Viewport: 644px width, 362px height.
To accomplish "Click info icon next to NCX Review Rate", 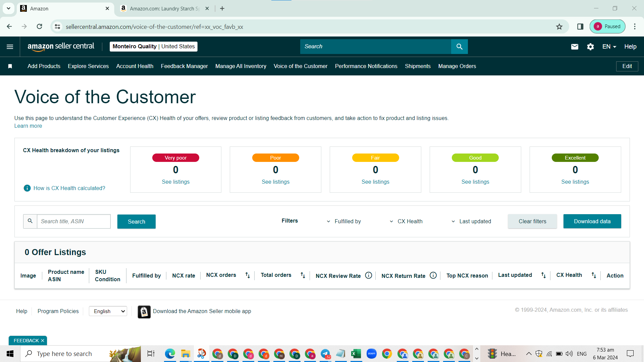I will tap(369, 276).
